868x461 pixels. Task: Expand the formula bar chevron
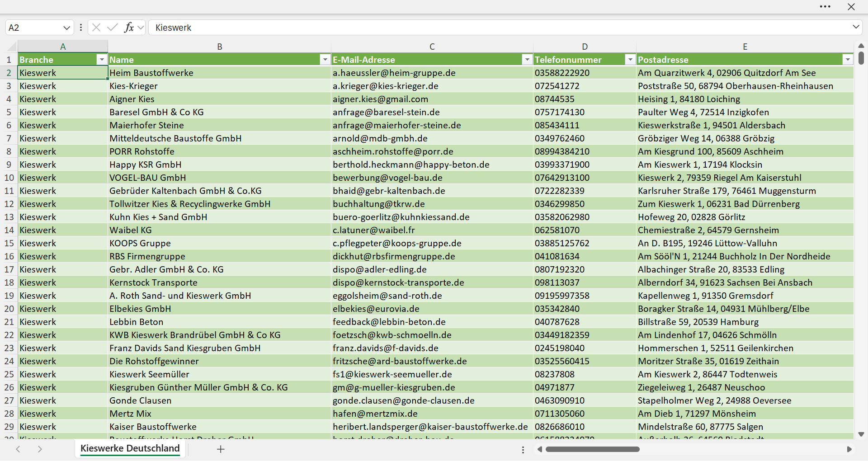click(x=856, y=27)
